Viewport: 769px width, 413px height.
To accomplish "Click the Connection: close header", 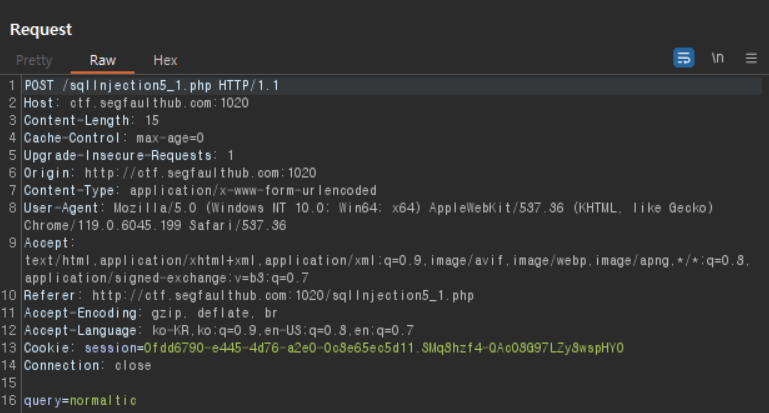I will (x=88, y=366).
